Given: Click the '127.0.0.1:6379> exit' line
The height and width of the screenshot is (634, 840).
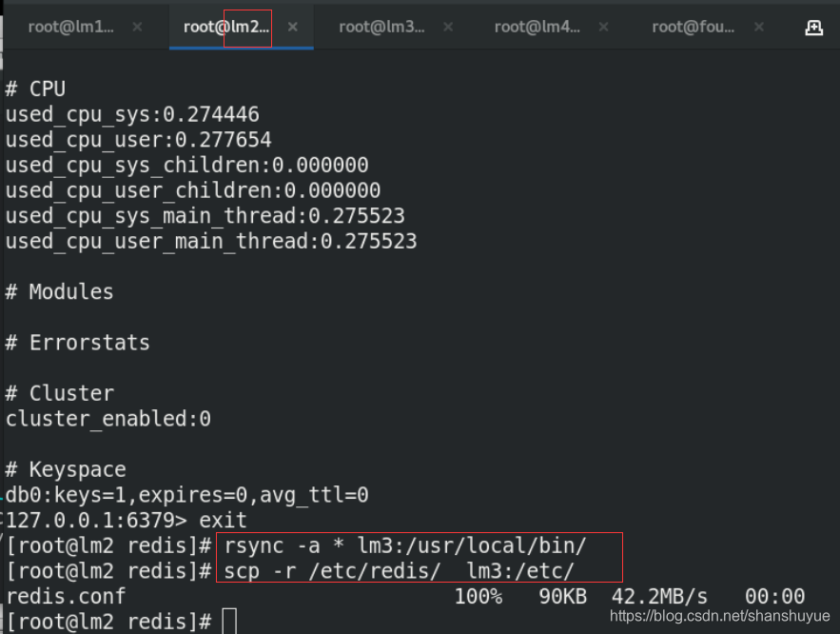Looking at the screenshot, I should pyautogui.click(x=127, y=520).
